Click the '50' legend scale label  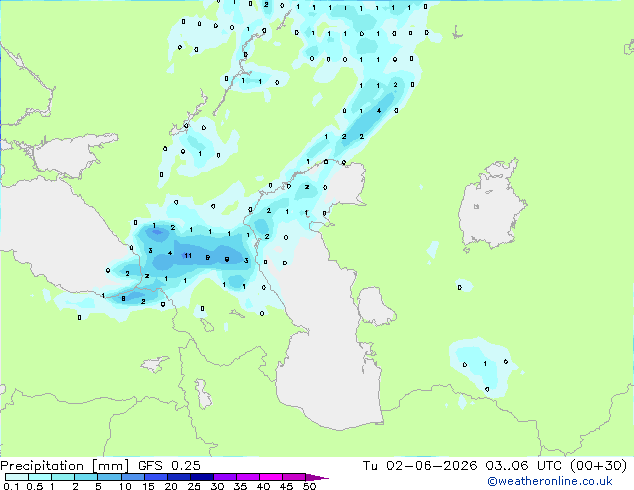coord(309,486)
